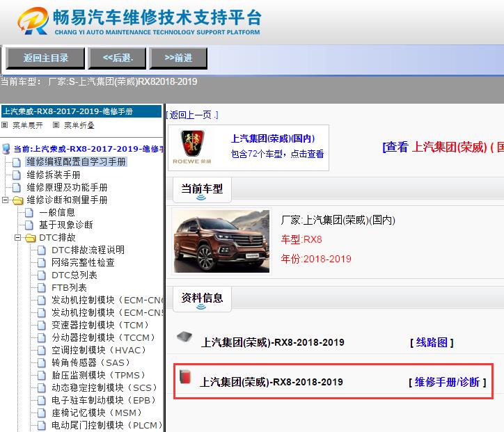Select DTC排故 folder label
The height and width of the screenshot is (432, 504).
point(57,238)
